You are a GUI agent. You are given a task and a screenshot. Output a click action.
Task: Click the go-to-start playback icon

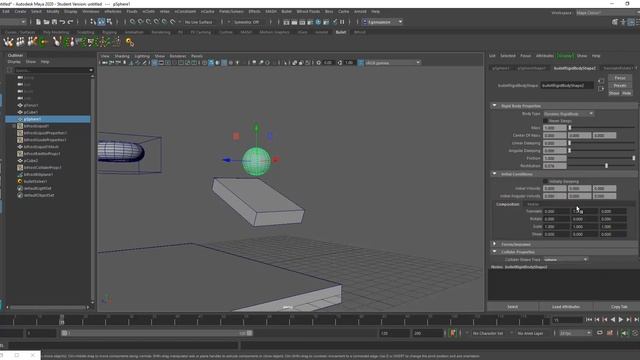coord(589,320)
